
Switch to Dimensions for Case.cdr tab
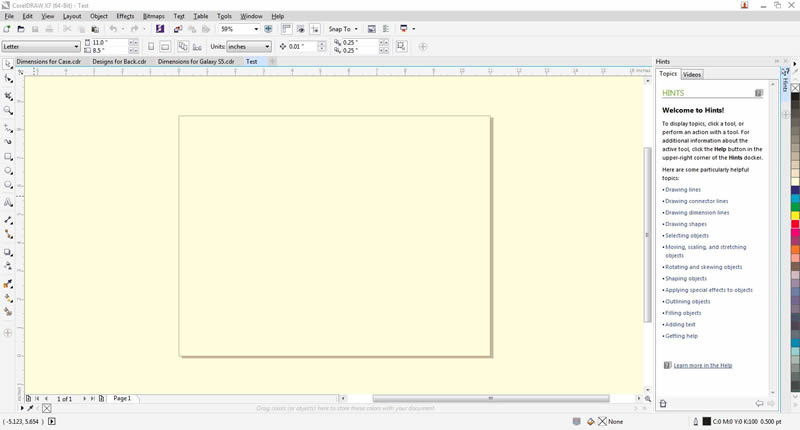[x=48, y=61]
